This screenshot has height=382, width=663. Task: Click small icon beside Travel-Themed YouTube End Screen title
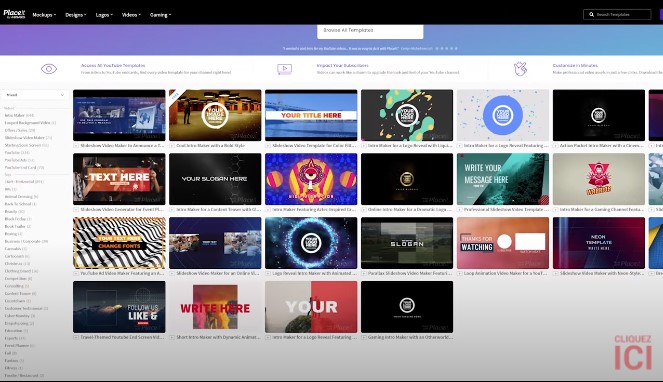click(x=76, y=338)
